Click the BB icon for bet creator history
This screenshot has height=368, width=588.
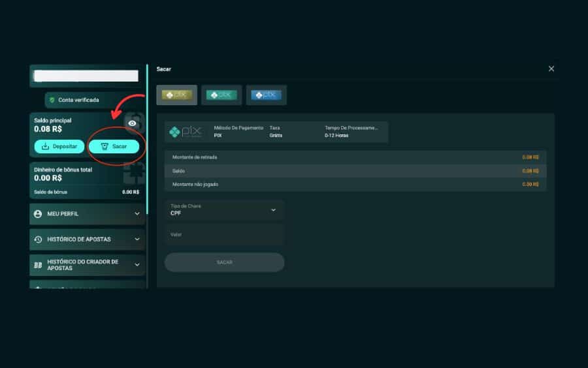[x=38, y=265]
